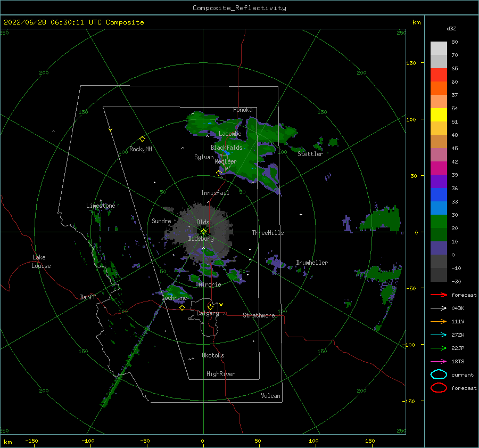The image size is (479, 448).
Task: Click the Limestone label
Action: (x=101, y=206)
